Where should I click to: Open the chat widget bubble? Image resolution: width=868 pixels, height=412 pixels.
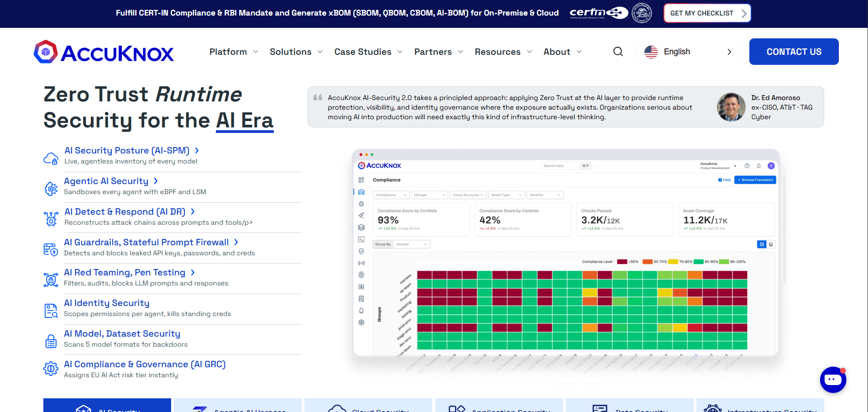(x=833, y=380)
